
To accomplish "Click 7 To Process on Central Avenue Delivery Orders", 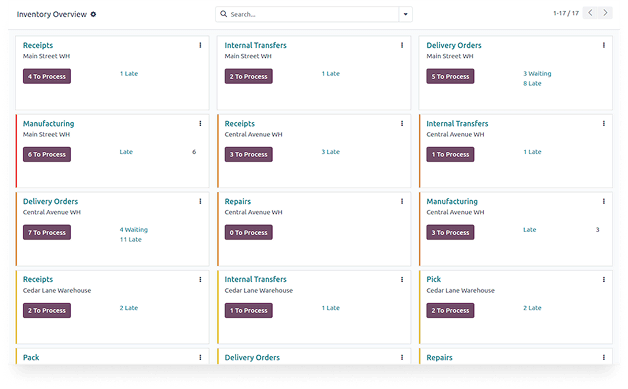I will click(x=47, y=232).
